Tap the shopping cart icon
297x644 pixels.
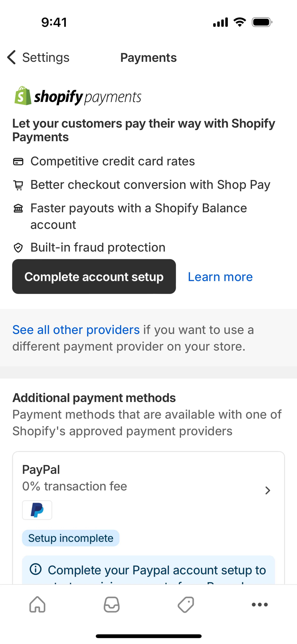point(18,185)
